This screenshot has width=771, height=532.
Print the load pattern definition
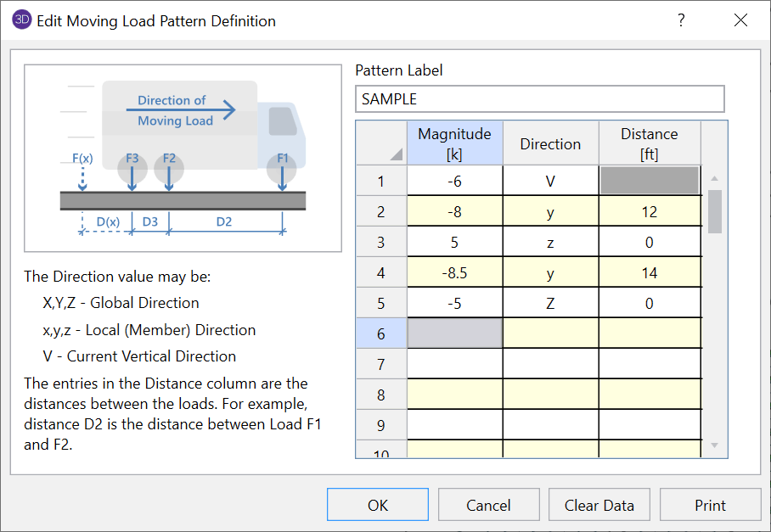point(710,505)
